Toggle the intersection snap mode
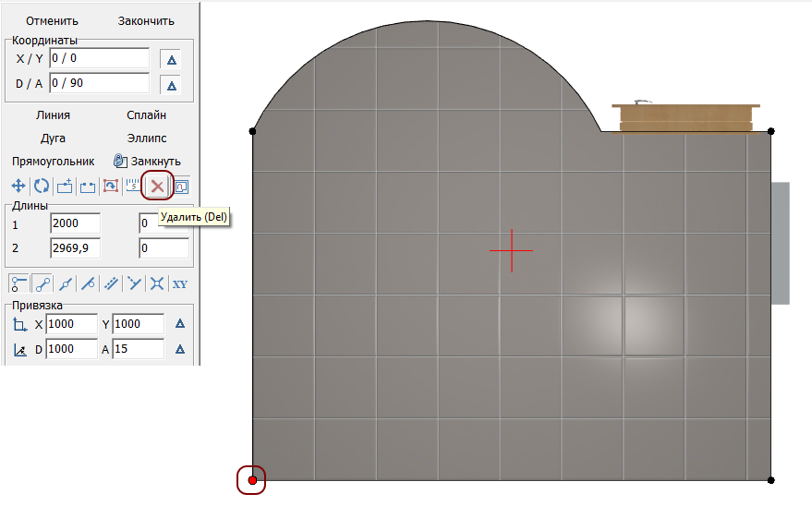 point(157,283)
